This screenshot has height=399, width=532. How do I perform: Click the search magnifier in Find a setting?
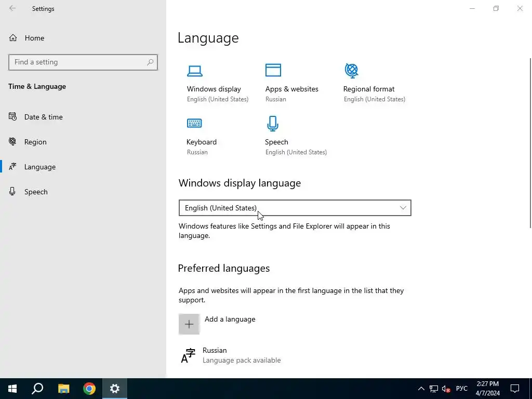[x=150, y=62]
